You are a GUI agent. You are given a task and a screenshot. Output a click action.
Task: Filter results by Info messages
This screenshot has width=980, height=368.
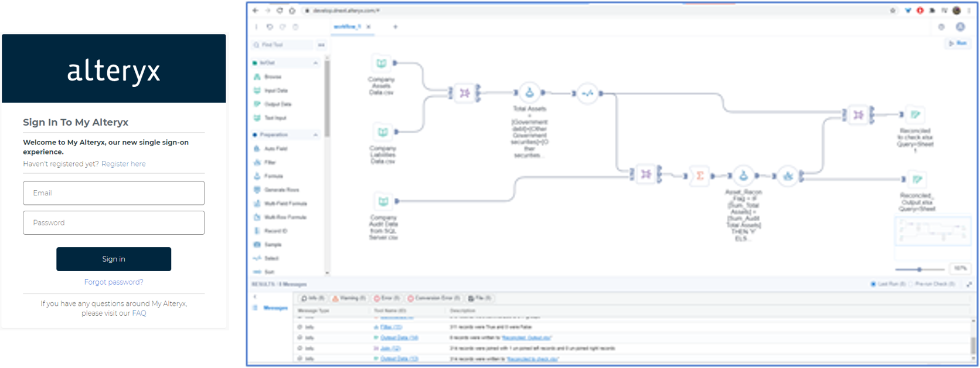(x=312, y=298)
